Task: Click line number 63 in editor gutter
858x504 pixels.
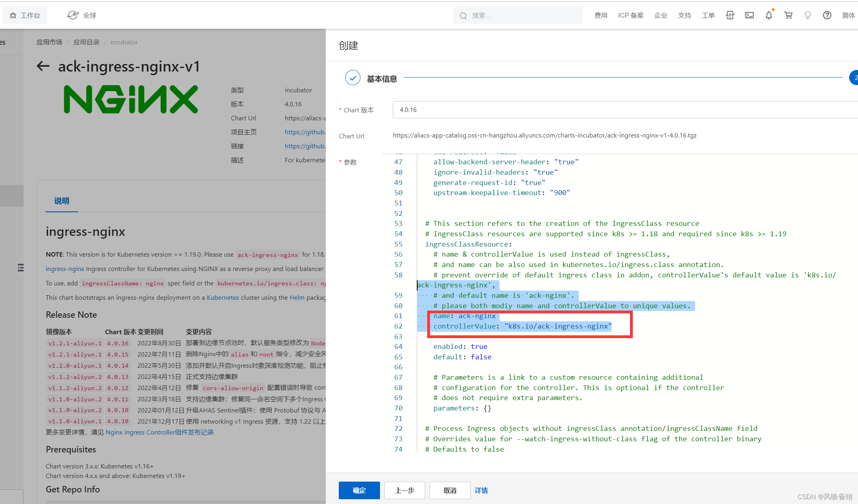Action: click(398, 337)
